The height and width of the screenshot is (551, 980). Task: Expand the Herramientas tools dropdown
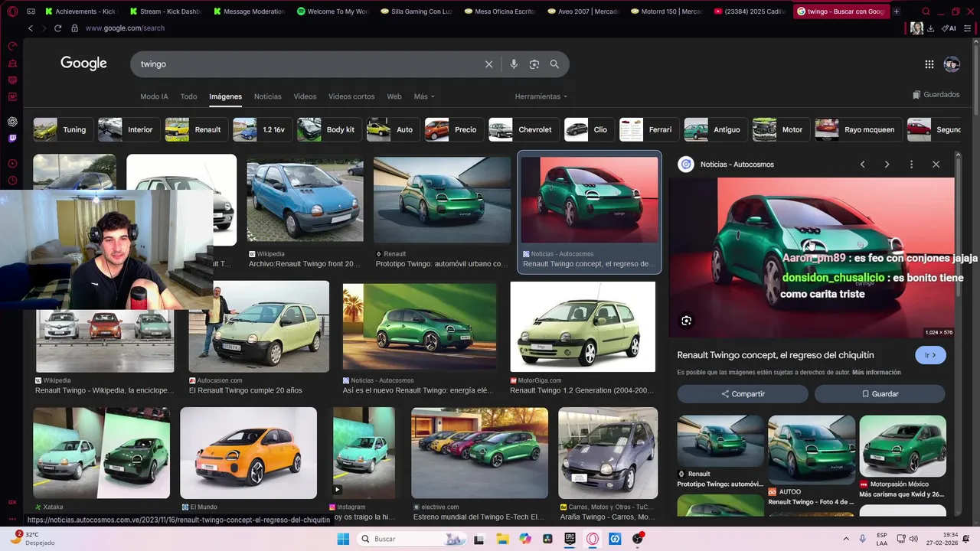point(541,96)
